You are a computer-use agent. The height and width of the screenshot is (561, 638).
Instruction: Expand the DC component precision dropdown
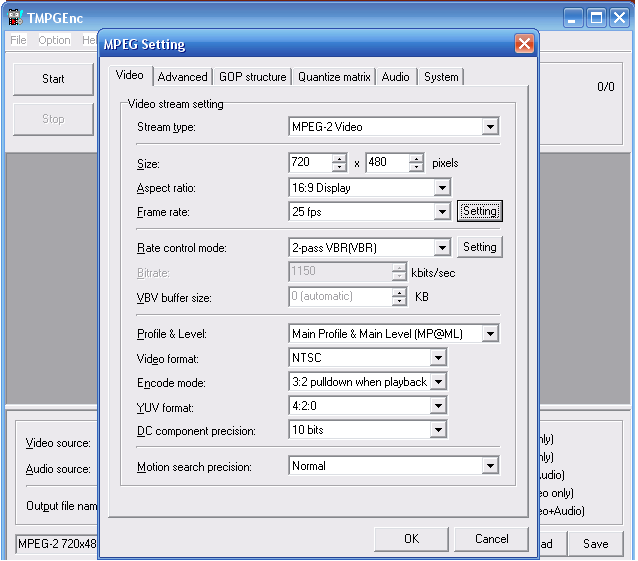[438, 430]
